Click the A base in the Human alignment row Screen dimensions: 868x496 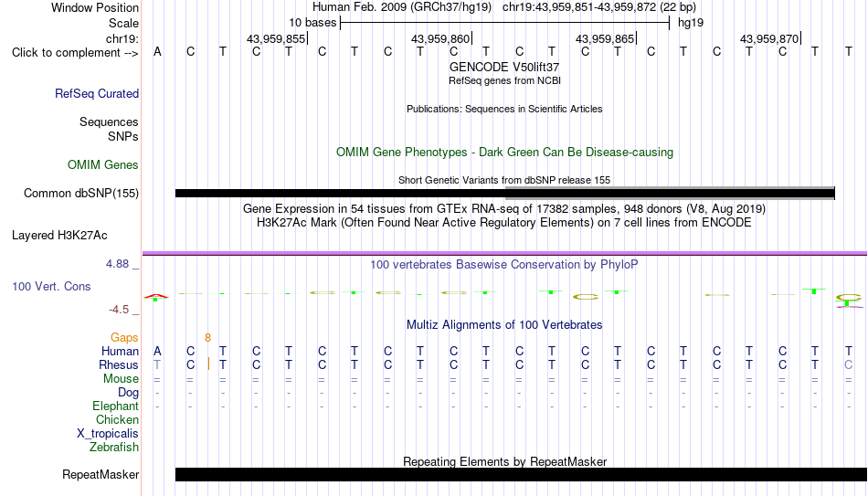click(158, 351)
